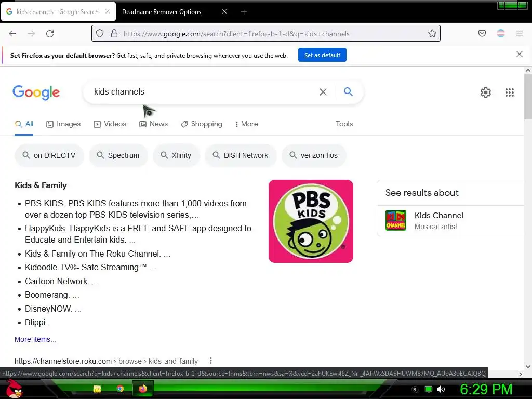Click into the kids channels search field

click(204, 92)
